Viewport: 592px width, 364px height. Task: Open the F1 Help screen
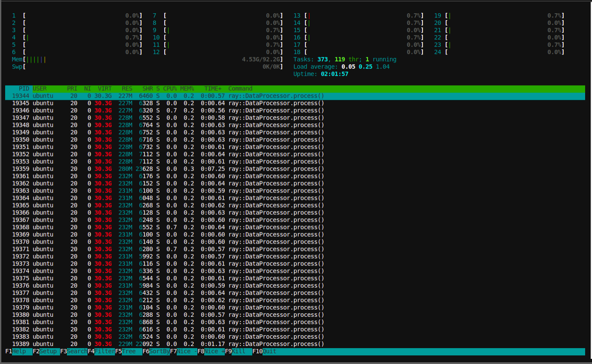(19, 352)
